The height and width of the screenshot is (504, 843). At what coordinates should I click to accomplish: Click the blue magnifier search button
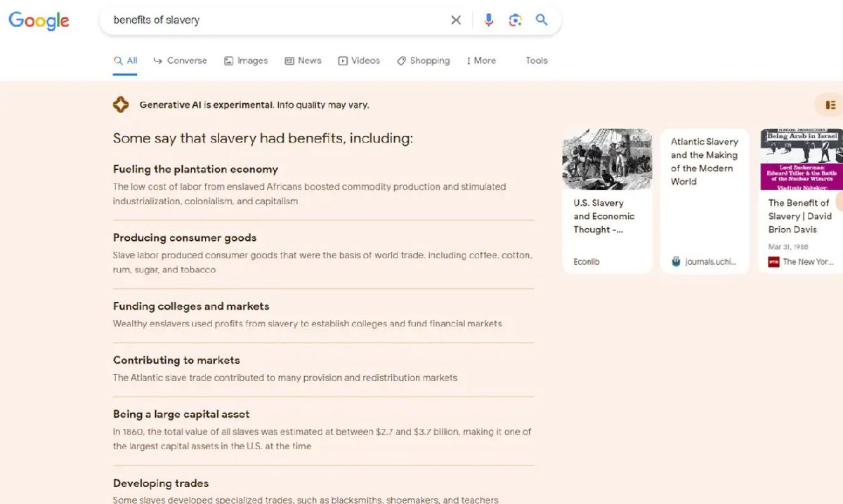coord(542,20)
